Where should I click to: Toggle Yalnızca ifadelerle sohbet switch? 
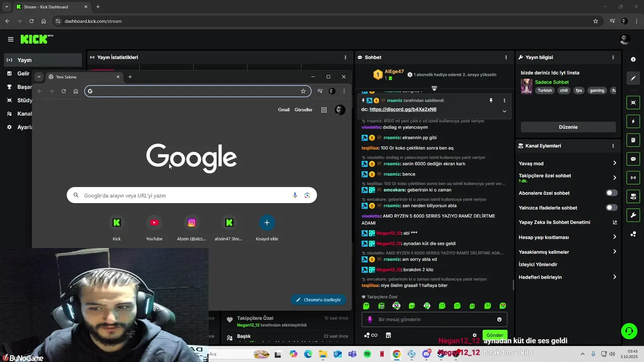click(x=611, y=208)
